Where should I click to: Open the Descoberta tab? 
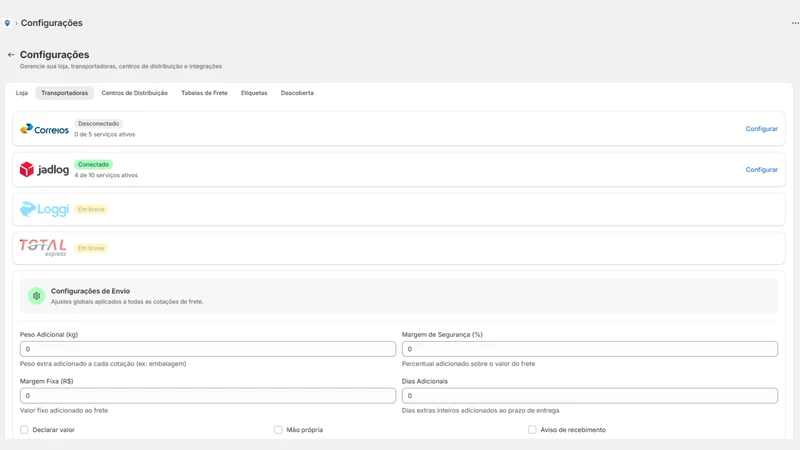click(297, 93)
